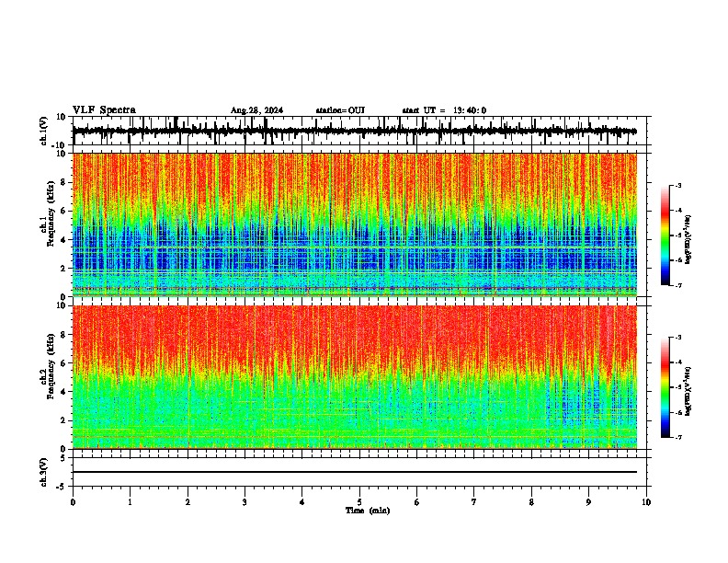Screen dimensions: 728x563
Task: Click time axis tick label '9'
Action: (588, 502)
